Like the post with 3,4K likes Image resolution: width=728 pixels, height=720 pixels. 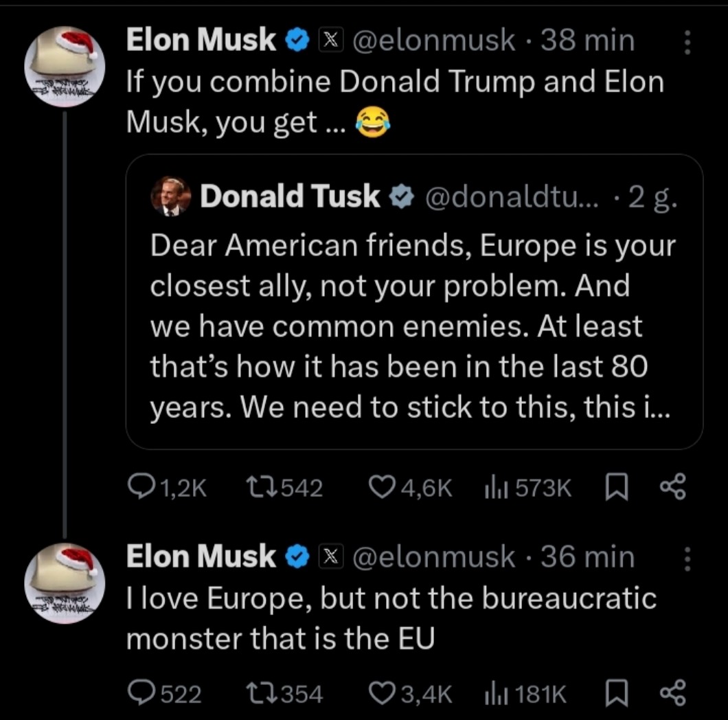[x=382, y=694]
